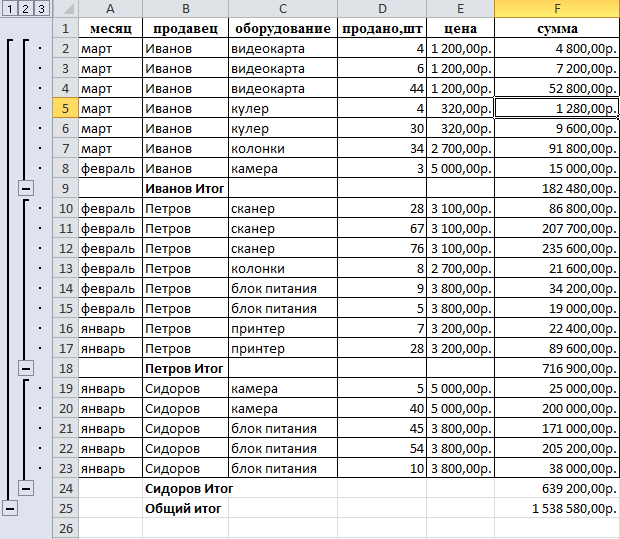Select the 182 480,00р. subtotal cell
This screenshot has width=620, height=539.
[x=557, y=189]
